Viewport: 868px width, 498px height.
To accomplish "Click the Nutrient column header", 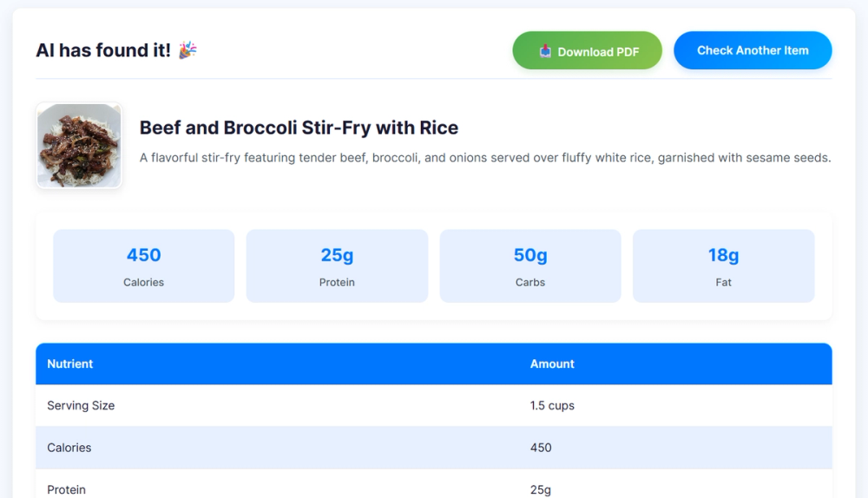I will (70, 364).
